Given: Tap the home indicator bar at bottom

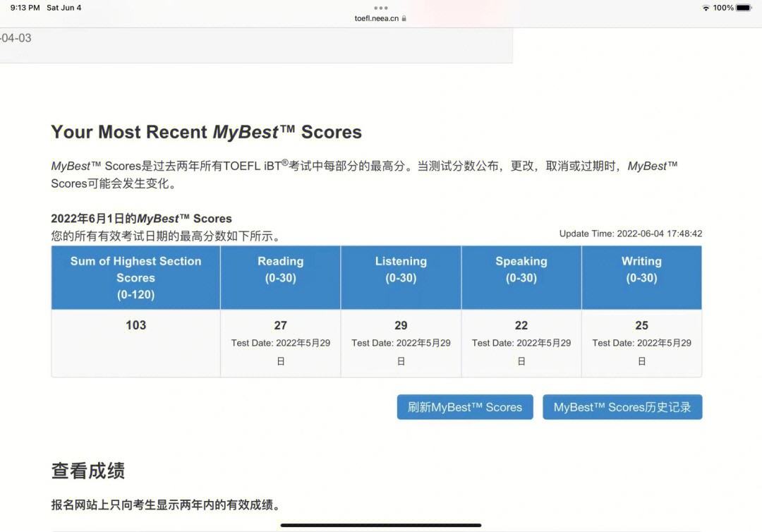Looking at the screenshot, I should pyautogui.click(x=381, y=525).
